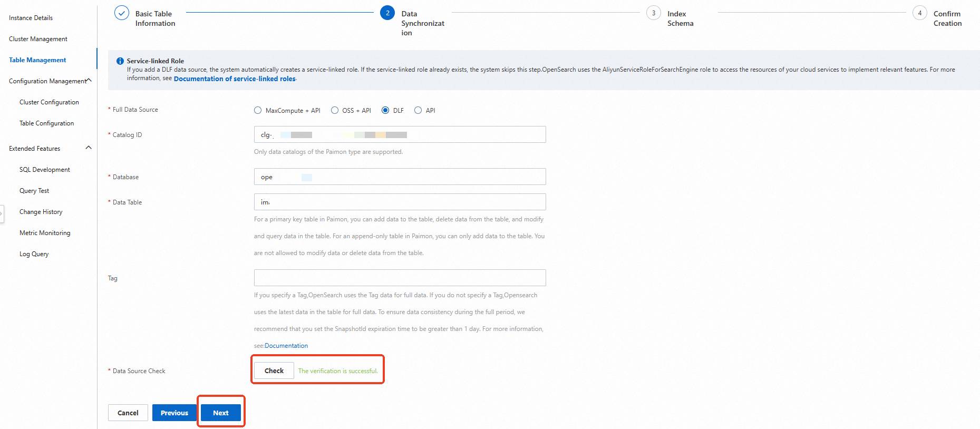Click the Basic Table Information step label
This screenshot has width=980, height=429.
155,18
